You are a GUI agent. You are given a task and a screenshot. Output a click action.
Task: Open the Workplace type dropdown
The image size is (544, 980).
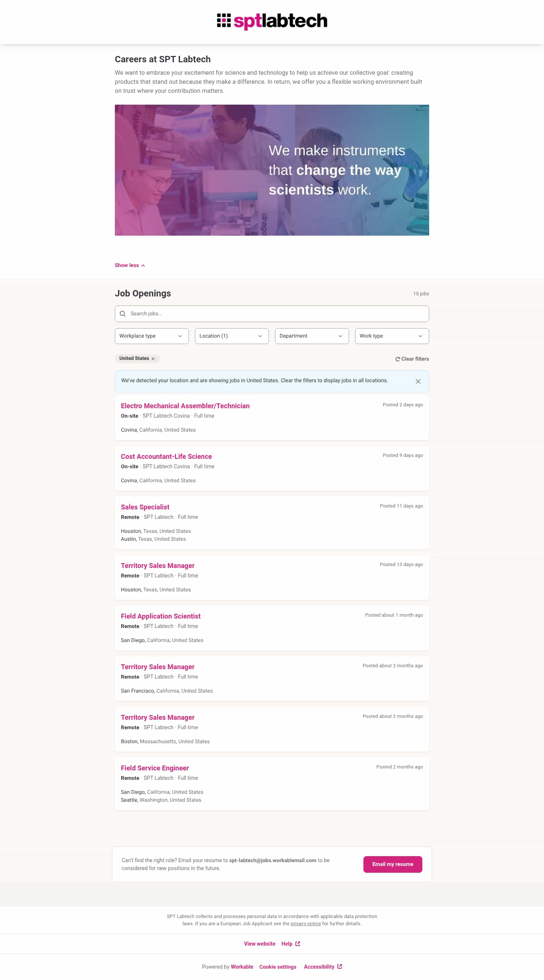(x=151, y=336)
